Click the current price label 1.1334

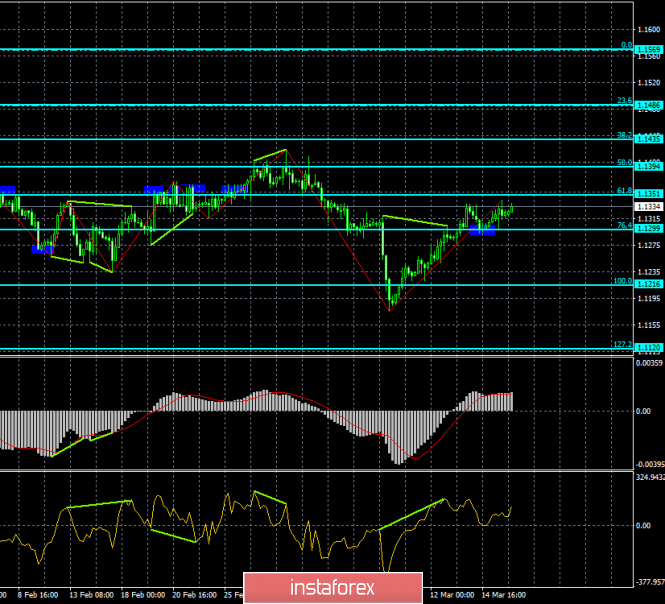tap(649, 207)
